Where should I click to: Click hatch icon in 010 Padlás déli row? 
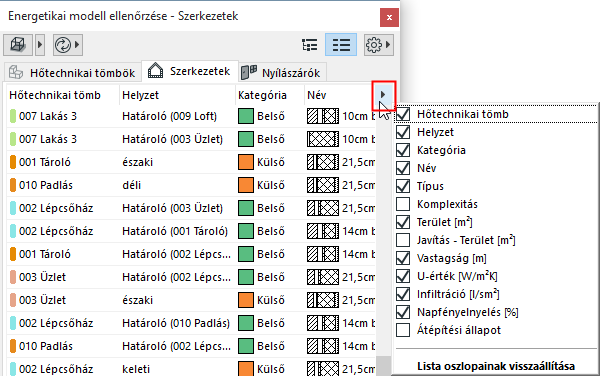323,185
